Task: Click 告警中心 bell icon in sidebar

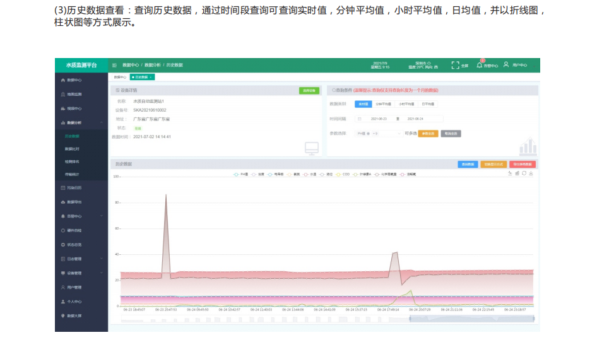Action: [63, 216]
